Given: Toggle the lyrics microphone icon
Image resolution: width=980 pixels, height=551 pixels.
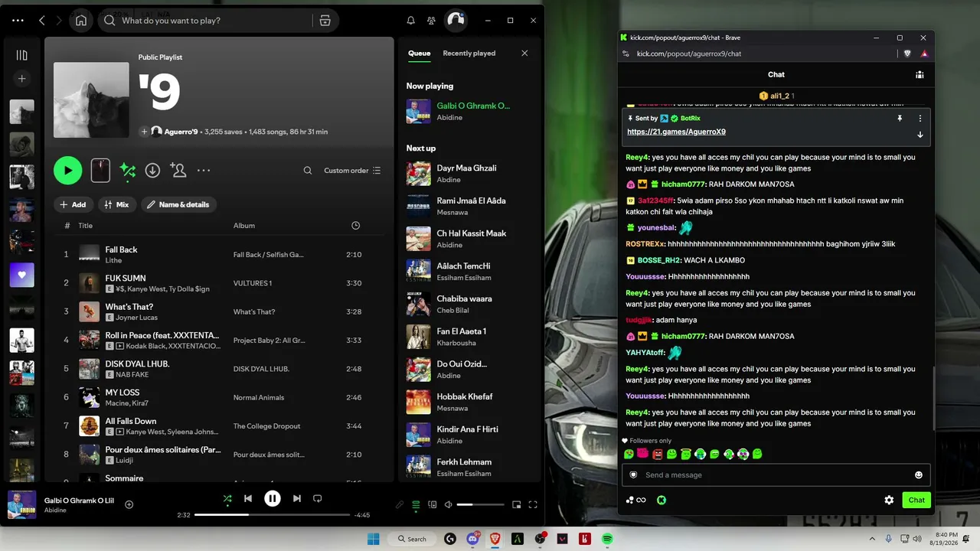Looking at the screenshot, I should click(400, 504).
